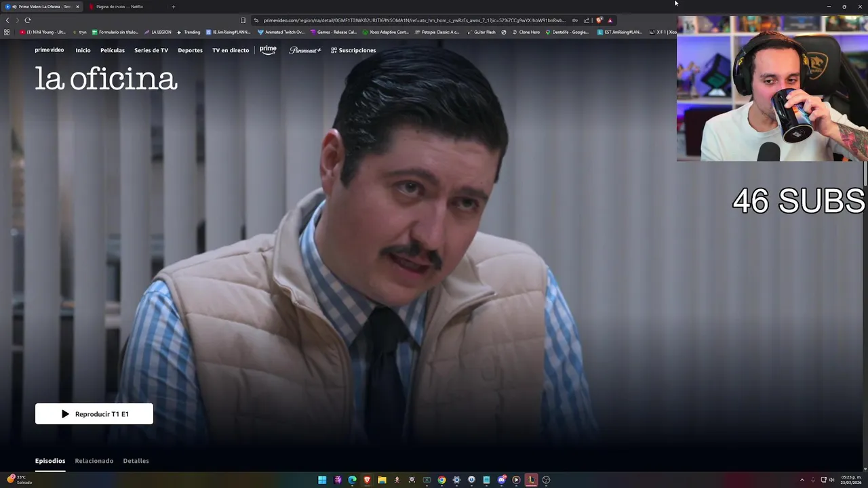Click the streamer webcam overlay
The height and width of the screenshot is (488, 868).
[772, 88]
